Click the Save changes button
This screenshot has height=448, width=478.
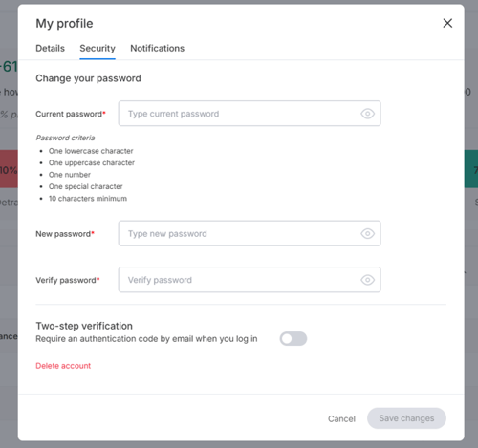pyautogui.click(x=406, y=418)
